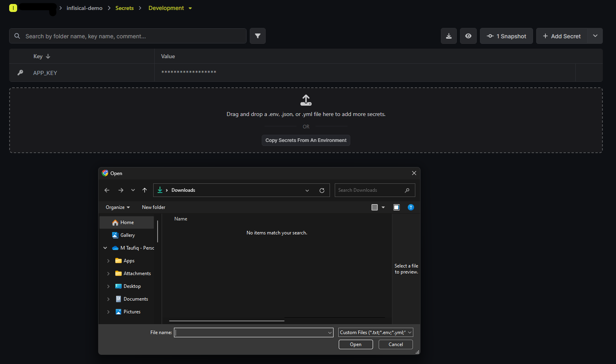Click the up directory arrow icon

tap(144, 190)
